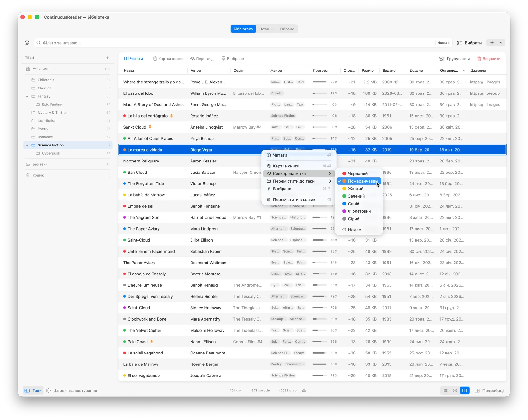Viewport: 528px width, 420px height.
Task: Toggle the Теки sidebar panel
Action: coord(33,391)
